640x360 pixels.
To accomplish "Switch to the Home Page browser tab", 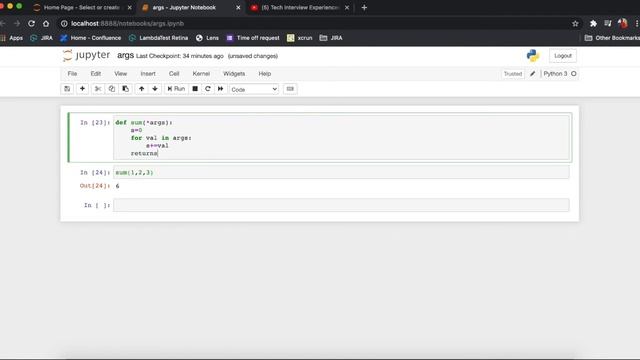I will point(82,7).
